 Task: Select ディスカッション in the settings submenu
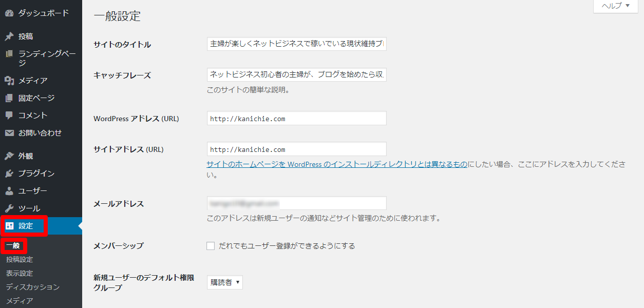pos(33,287)
